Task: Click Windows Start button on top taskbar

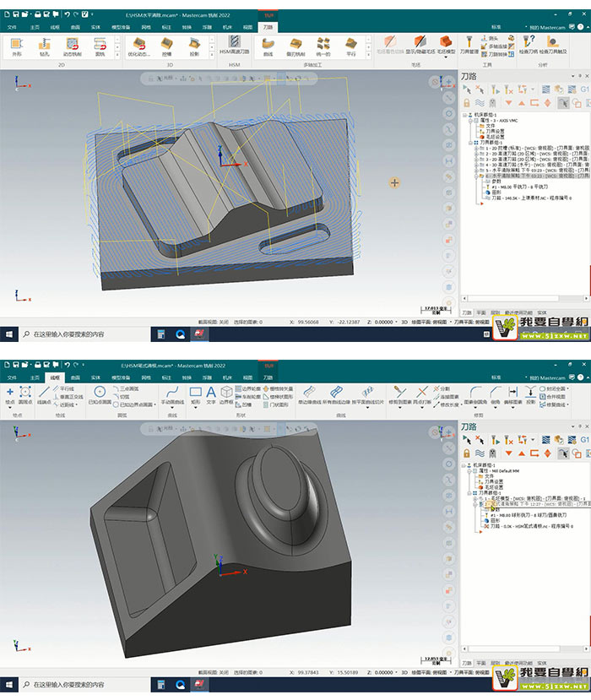Action: point(9,334)
